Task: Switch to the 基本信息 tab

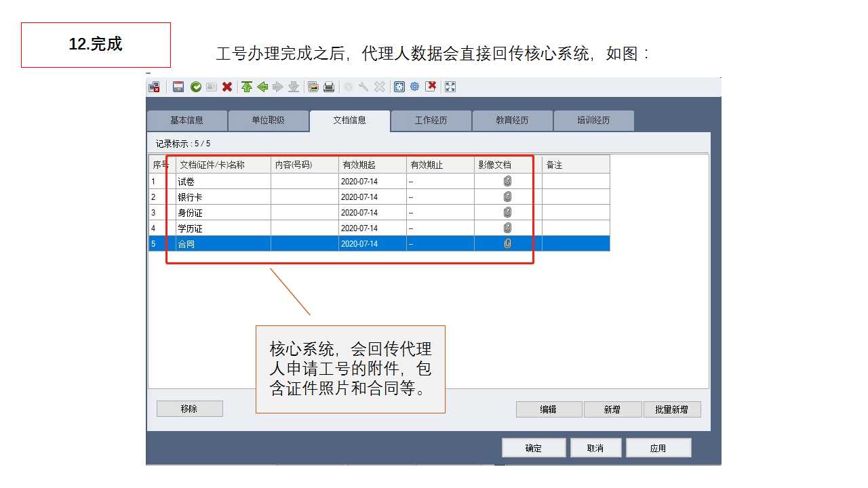Action: coord(186,121)
